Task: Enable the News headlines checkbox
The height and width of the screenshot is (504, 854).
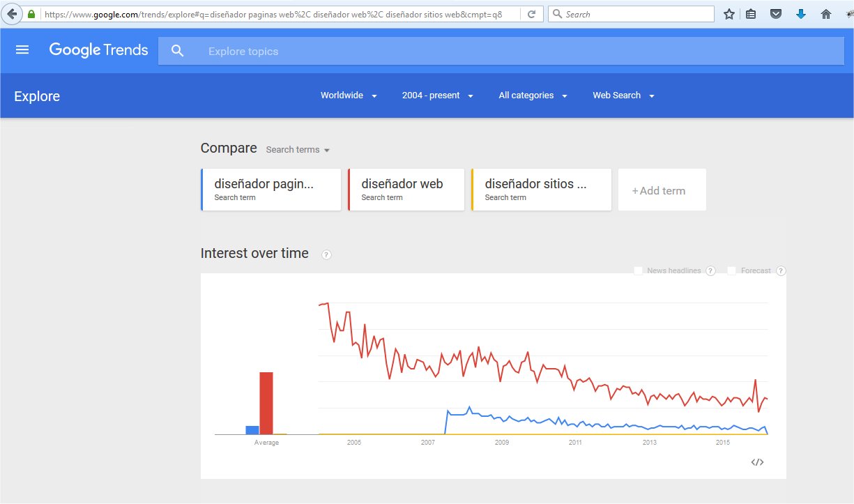Action: click(x=638, y=270)
